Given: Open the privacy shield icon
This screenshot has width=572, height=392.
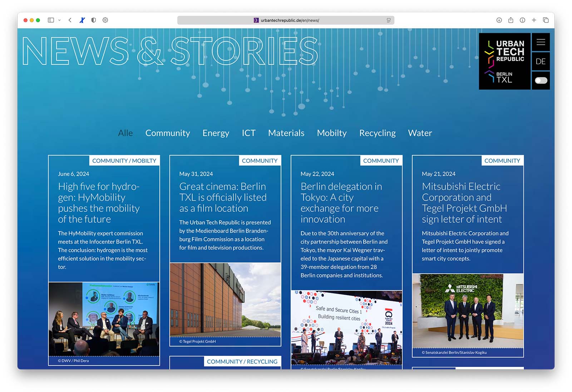Looking at the screenshot, I should click(x=94, y=20).
